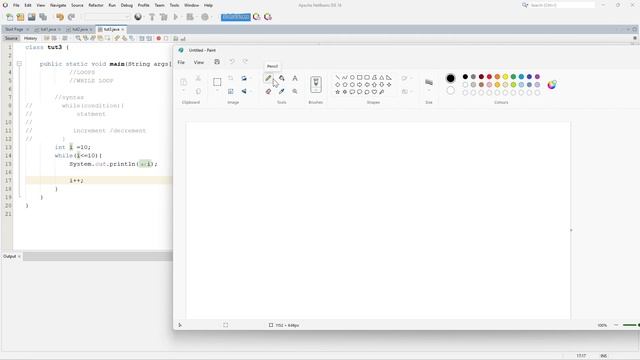
Task: Open the Debug menu in NetBeans
Action: point(127,5)
